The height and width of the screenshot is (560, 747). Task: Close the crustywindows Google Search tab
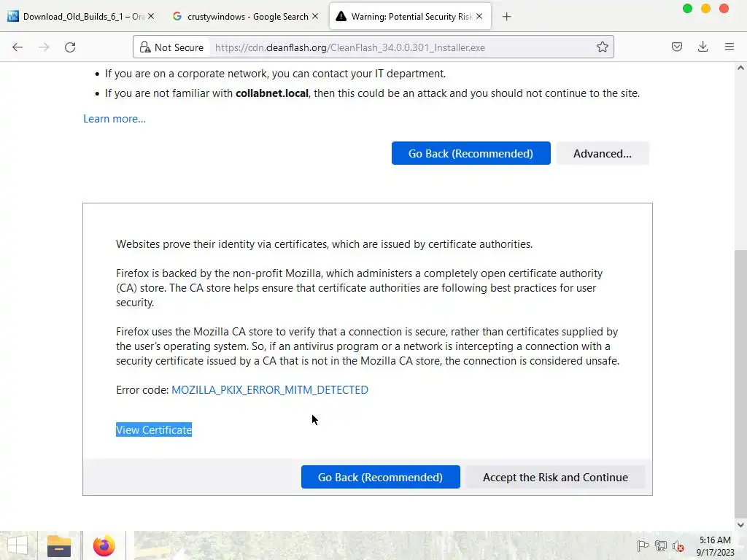point(315,16)
